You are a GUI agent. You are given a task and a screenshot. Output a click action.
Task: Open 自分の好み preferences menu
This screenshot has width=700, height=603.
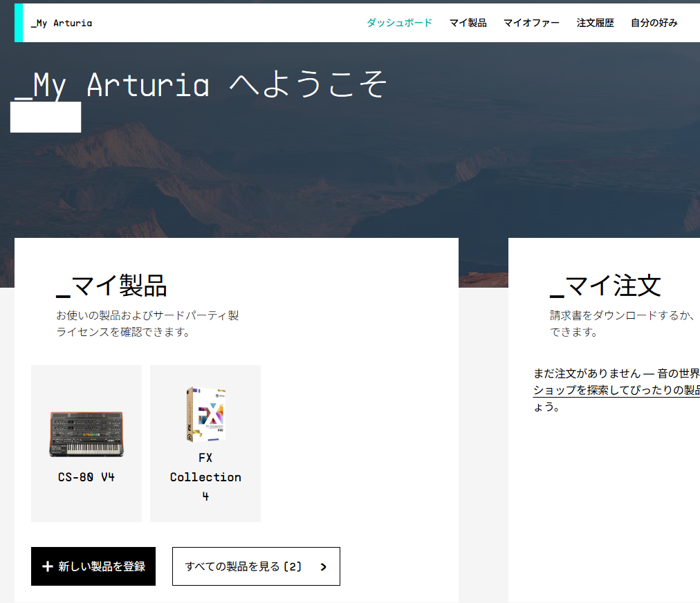point(654,23)
